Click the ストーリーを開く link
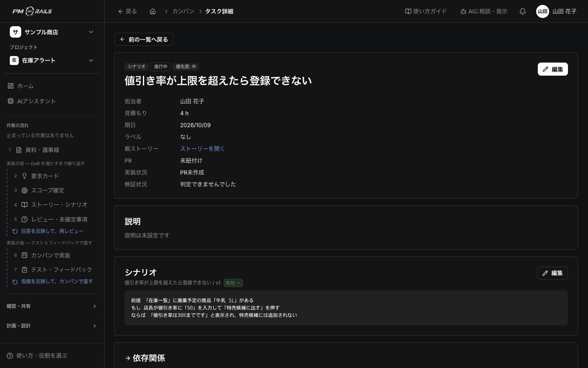Image resolution: width=588 pixels, height=368 pixels. click(203, 149)
